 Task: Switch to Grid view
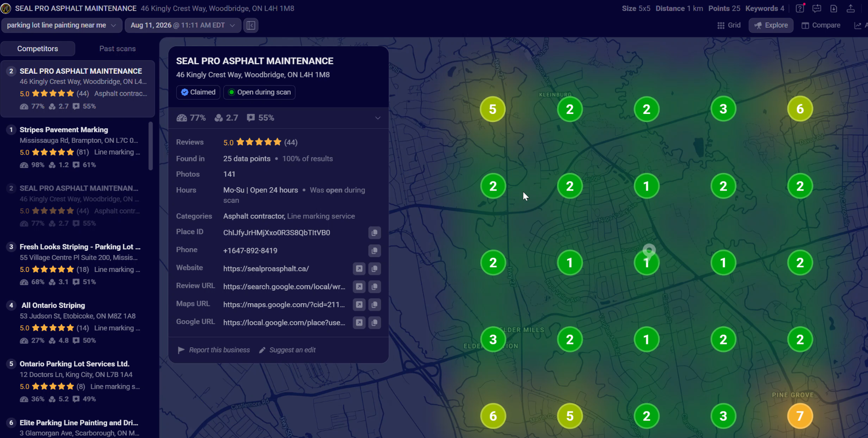tap(729, 25)
